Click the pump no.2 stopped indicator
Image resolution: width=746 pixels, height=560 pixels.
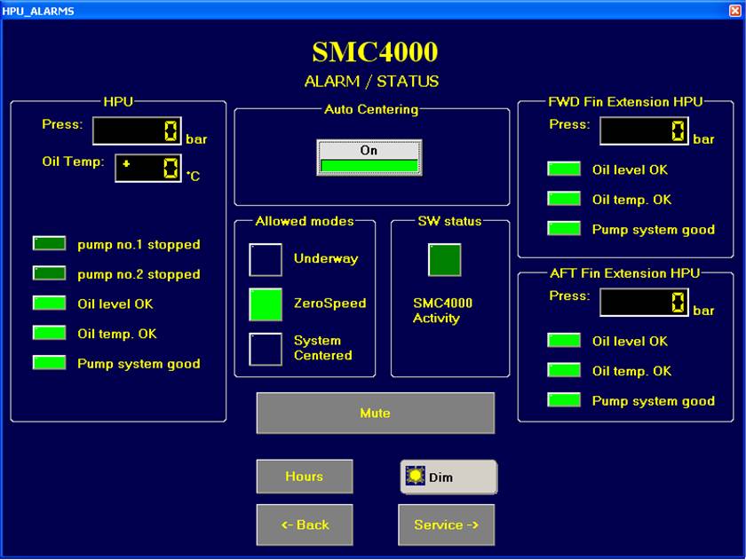click(50, 273)
